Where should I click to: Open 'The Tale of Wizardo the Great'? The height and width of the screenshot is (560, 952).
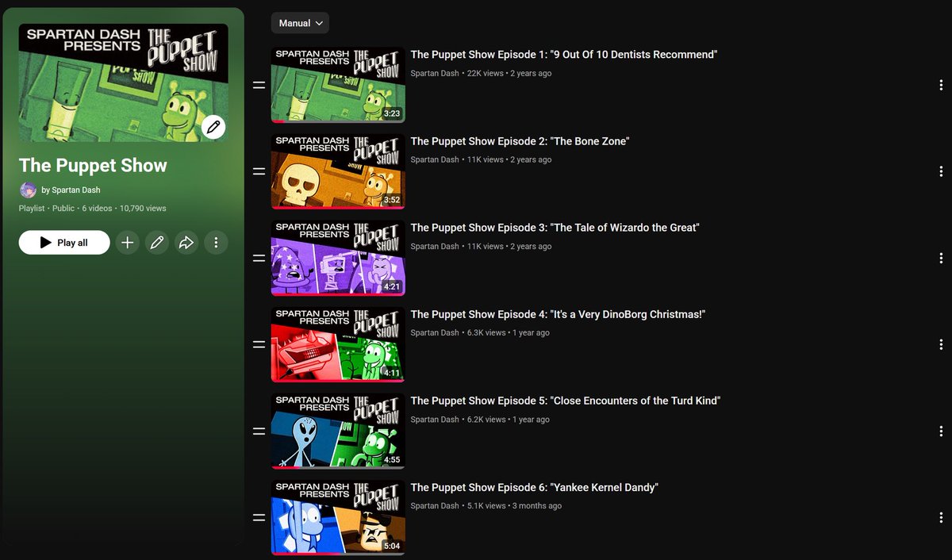click(x=555, y=228)
